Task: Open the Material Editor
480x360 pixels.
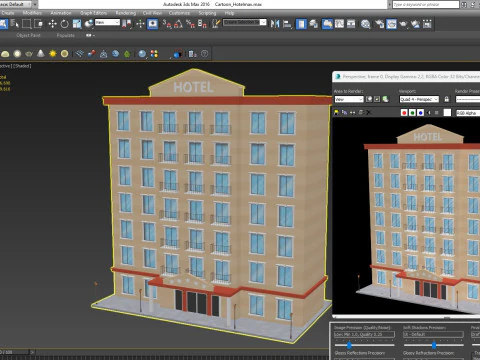Action: [x=366, y=24]
